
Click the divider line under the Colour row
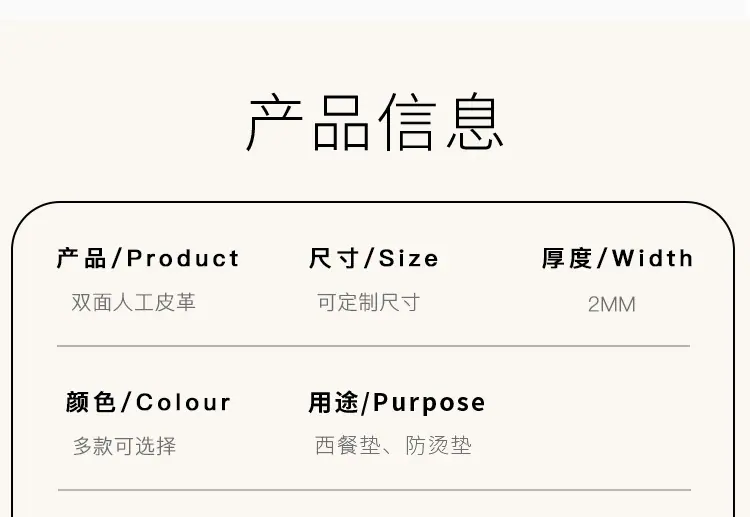[375, 490]
